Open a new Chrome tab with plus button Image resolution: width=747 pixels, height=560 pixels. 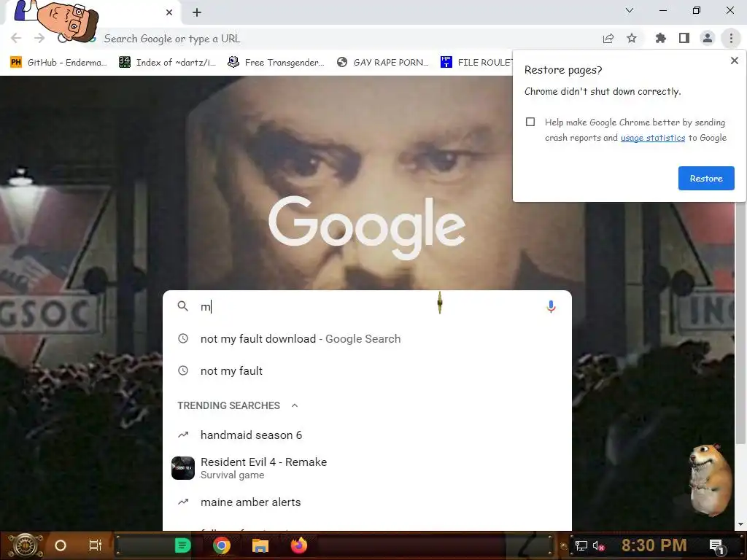(197, 12)
